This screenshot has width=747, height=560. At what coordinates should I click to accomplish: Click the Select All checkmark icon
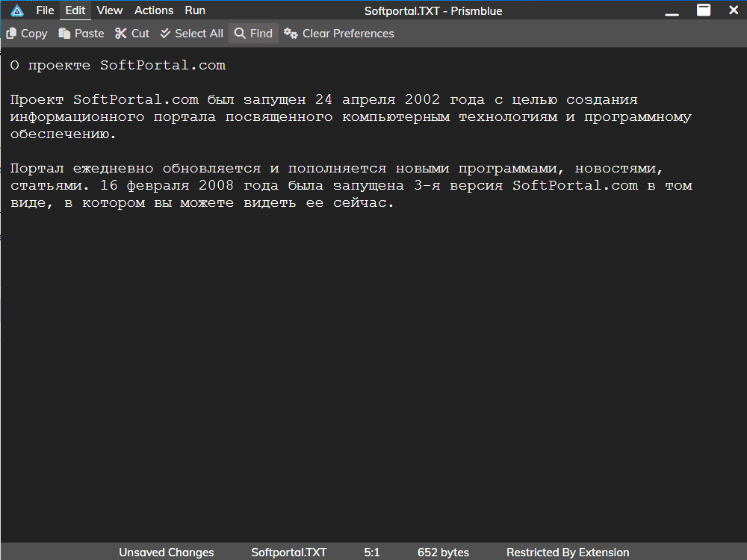(x=165, y=34)
